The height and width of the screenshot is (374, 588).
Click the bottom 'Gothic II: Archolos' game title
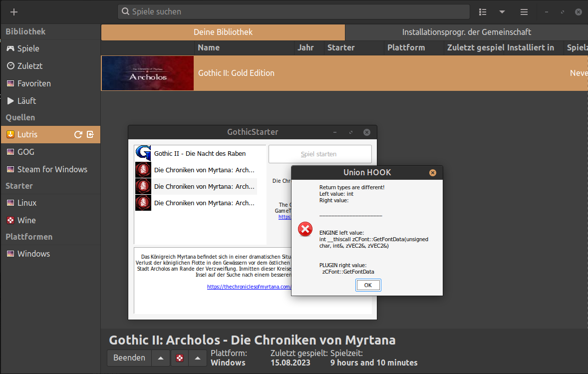coord(253,340)
